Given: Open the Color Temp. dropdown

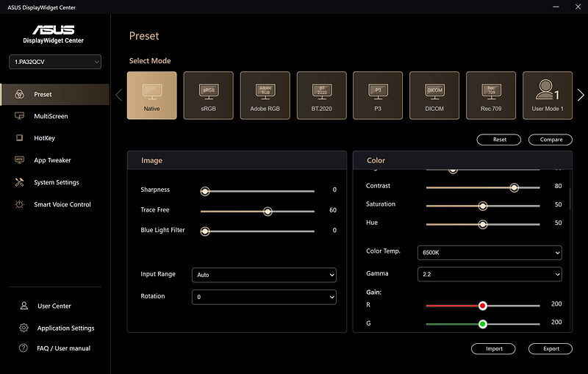Looking at the screenshot, I should pos(490,252).
